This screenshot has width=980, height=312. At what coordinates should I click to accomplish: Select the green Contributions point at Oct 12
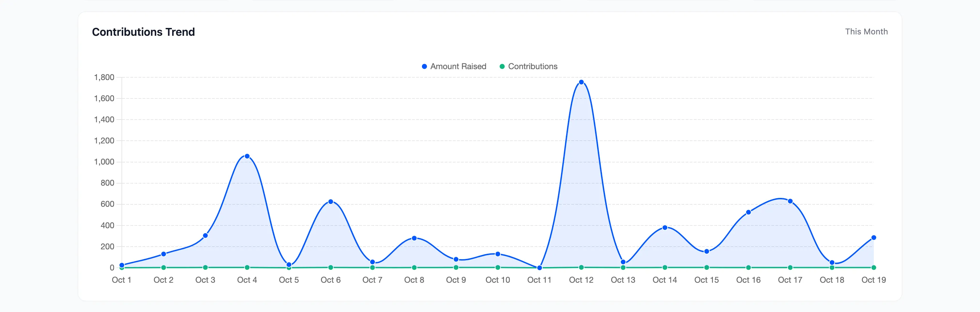point(581,267)
